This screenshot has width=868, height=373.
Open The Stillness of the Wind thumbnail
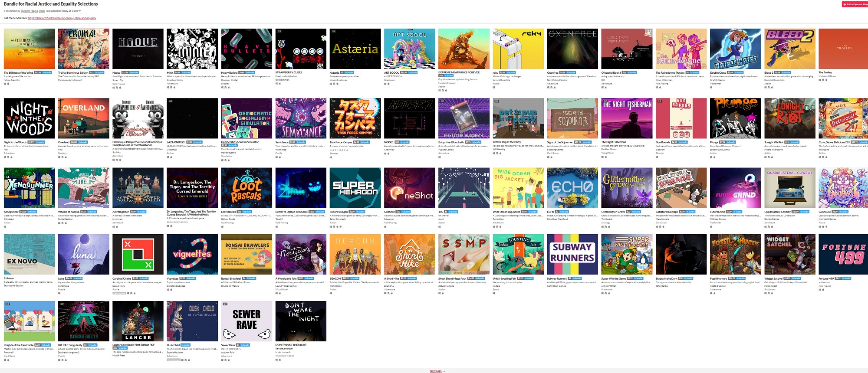pos(29,49)
